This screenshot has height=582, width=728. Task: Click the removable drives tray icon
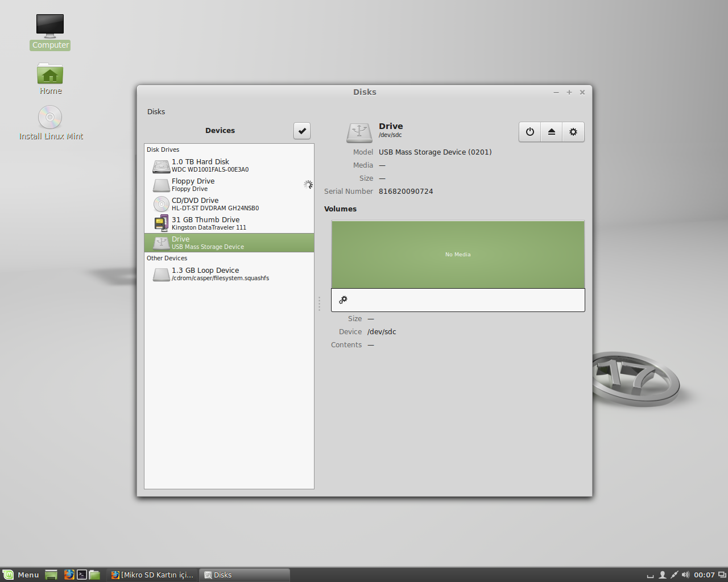tap(651, 575)
